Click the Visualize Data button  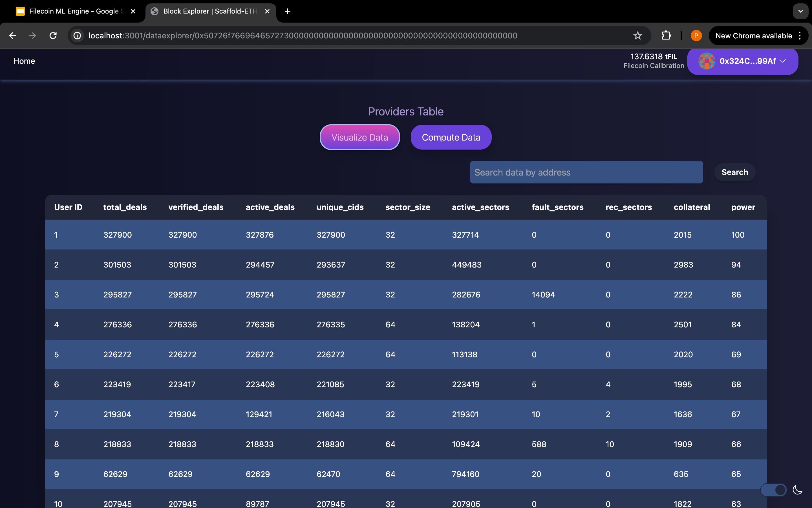point(360,137)
